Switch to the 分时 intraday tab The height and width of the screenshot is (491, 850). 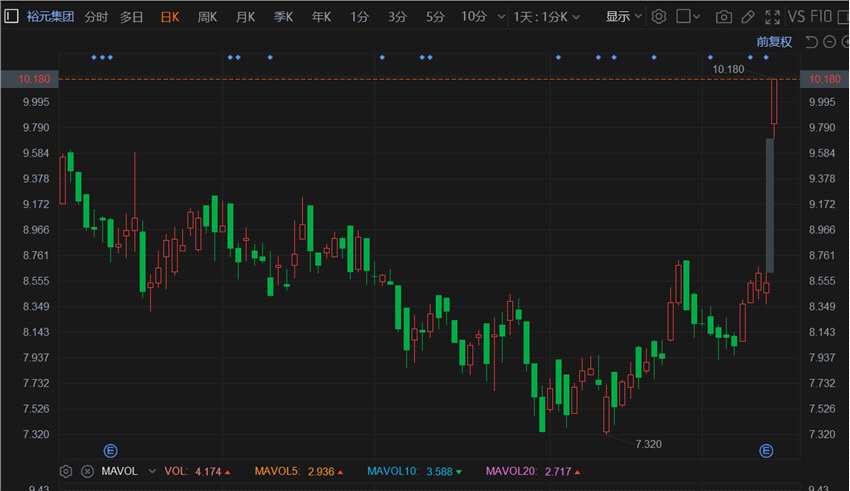tap(96, 17)
